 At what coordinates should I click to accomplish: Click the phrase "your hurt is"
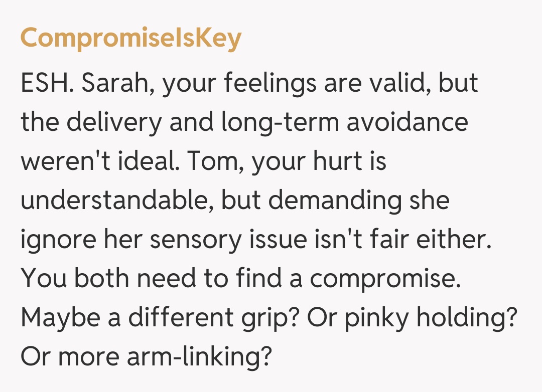click(318, 162)
